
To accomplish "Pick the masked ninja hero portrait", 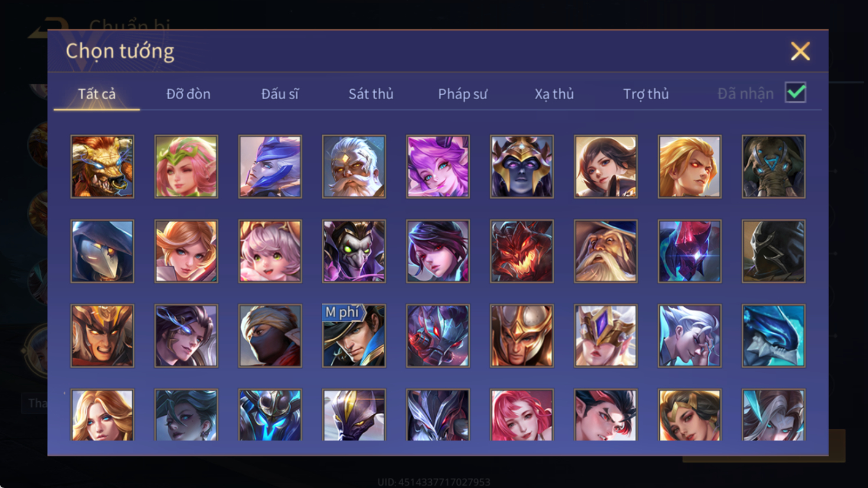I will click(x=270, y=336).
